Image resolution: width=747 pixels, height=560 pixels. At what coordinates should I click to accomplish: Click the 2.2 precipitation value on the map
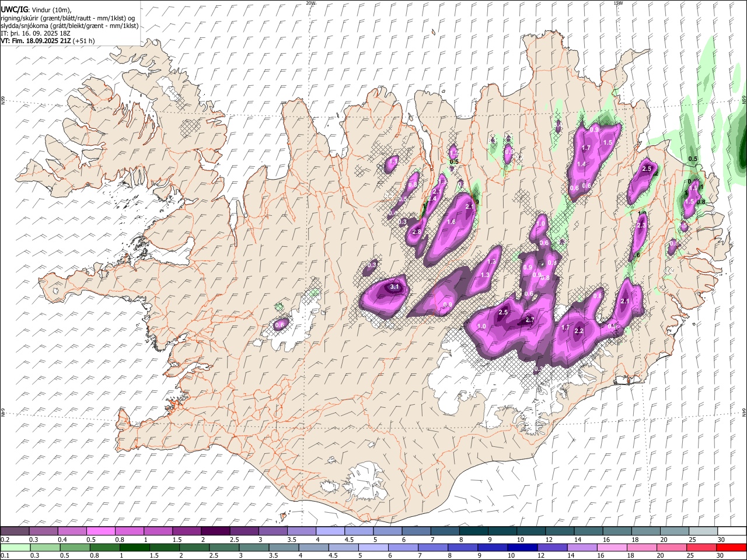pyautogui.click(x=579, y=331)
